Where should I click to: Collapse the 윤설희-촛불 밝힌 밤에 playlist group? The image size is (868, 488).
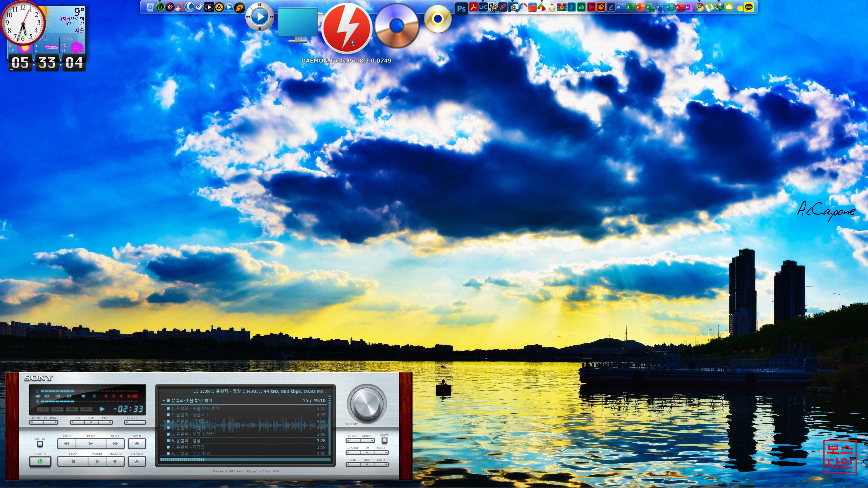164,400
